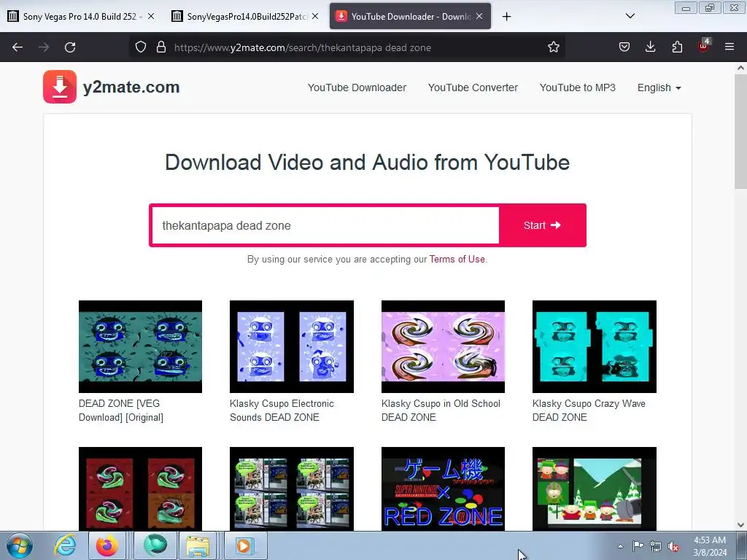The image size is (747, 560).
Task: Click the scrollbar down arrow
Action: point(740,525)
